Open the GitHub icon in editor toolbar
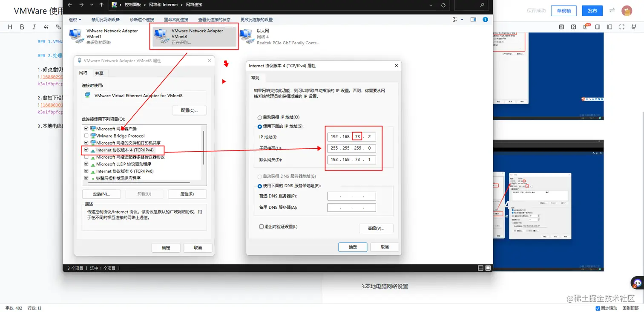The image size is (644, 312). (x=634, y=27)
